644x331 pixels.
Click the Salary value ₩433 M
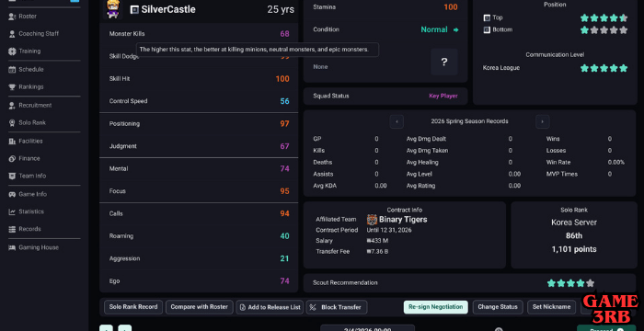pos(377,241)
